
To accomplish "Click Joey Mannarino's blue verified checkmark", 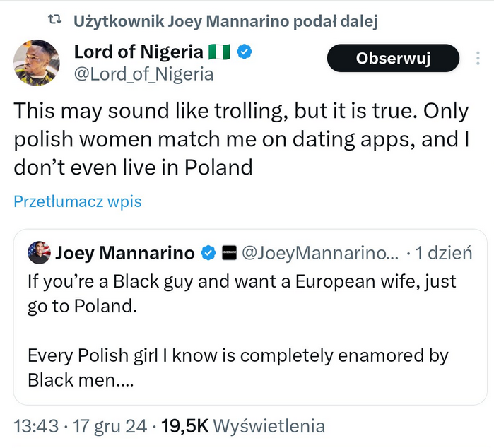I will click(208, 252).
